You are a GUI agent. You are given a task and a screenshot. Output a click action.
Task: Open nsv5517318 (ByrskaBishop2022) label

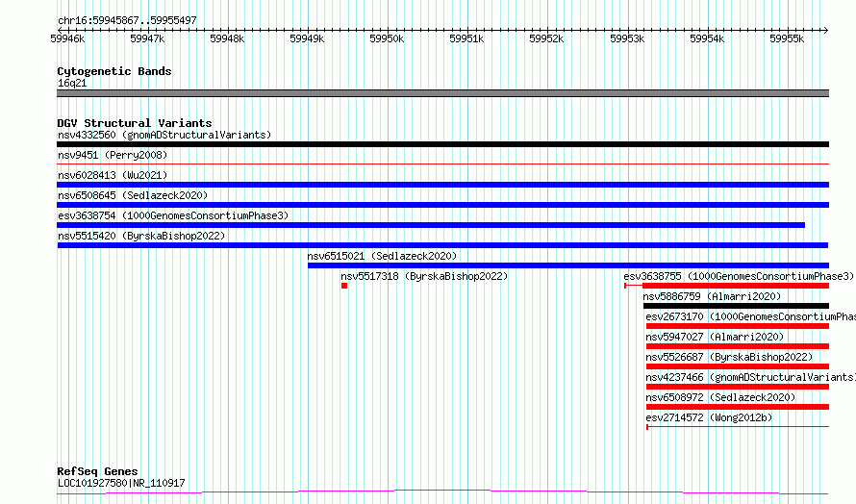[x=424, y=276]
